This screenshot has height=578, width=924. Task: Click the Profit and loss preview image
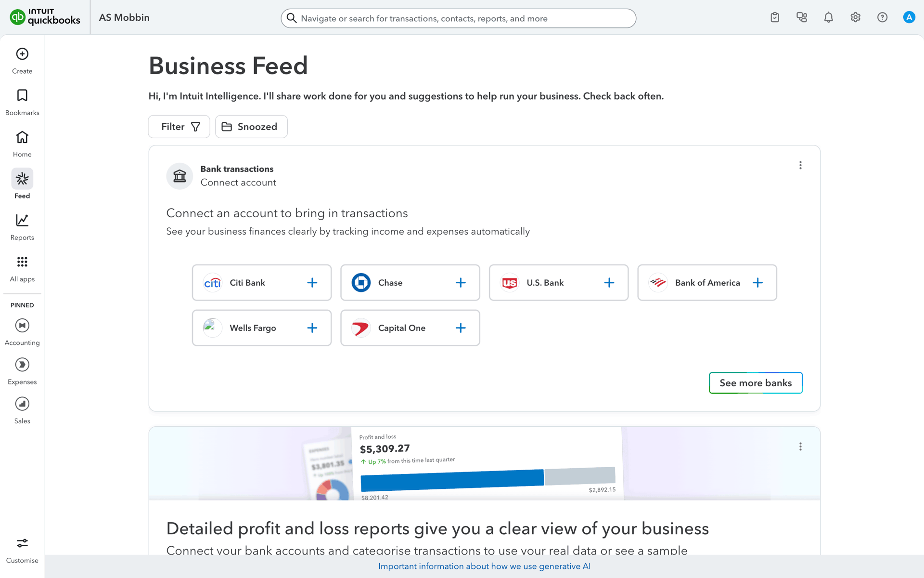(485, 463)
